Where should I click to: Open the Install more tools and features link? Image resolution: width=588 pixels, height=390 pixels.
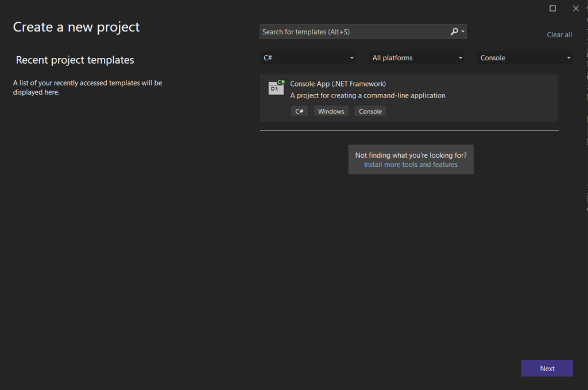tap(411, 165)
